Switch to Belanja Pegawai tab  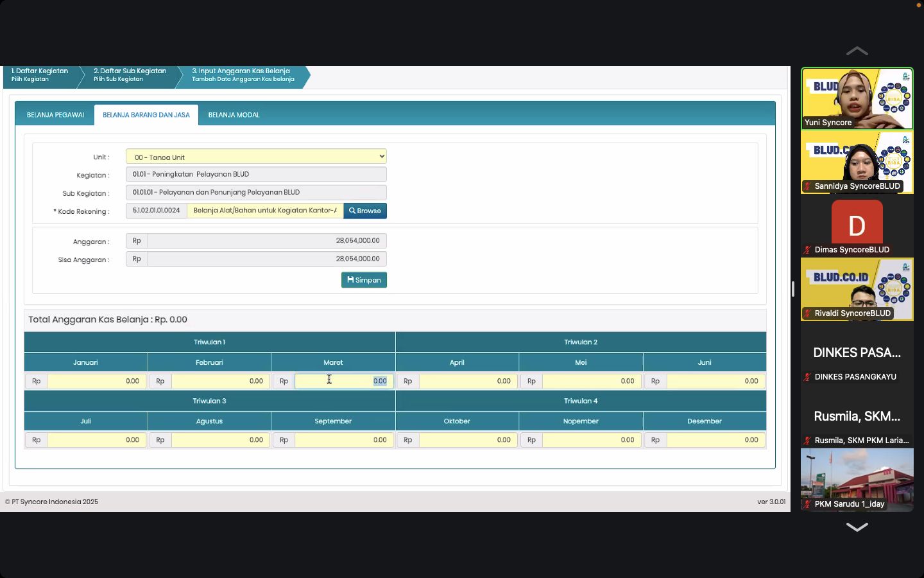55,115
